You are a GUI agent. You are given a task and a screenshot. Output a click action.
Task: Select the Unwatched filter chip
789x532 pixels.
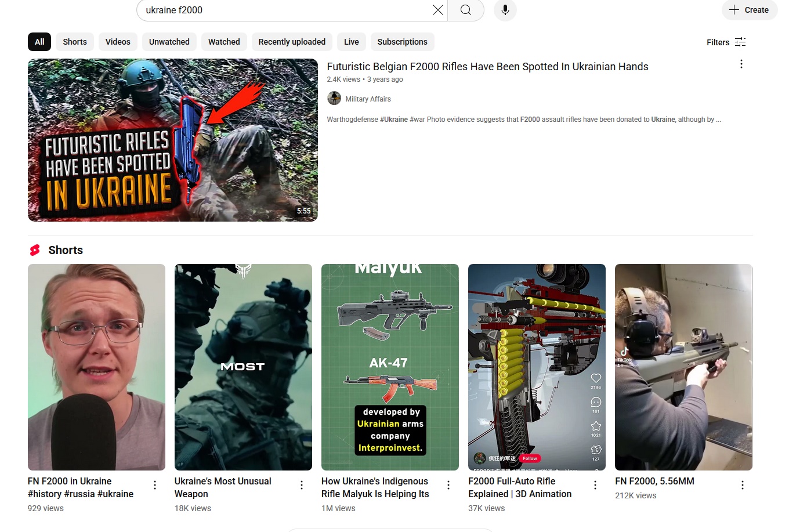tap(169, 42)
